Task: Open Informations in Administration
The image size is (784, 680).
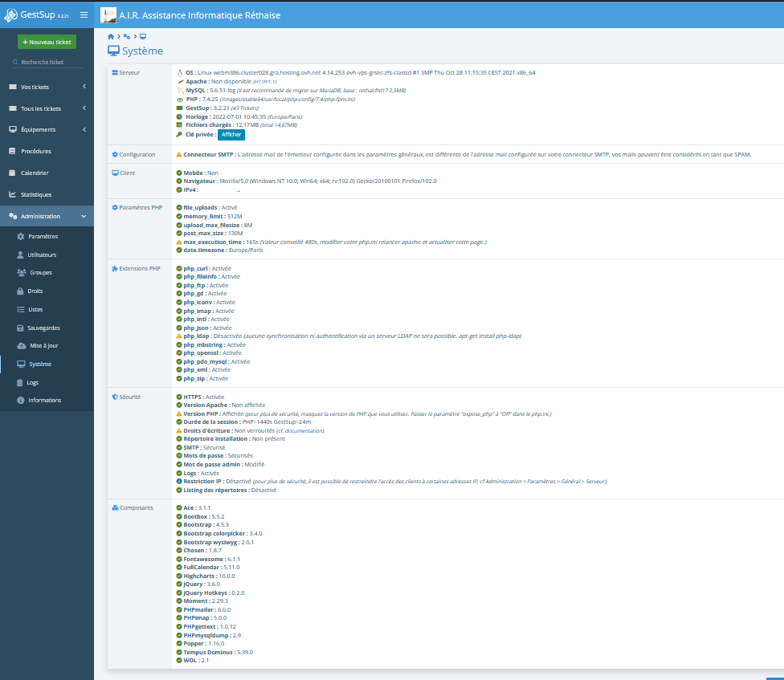Action: click(44, 400)
